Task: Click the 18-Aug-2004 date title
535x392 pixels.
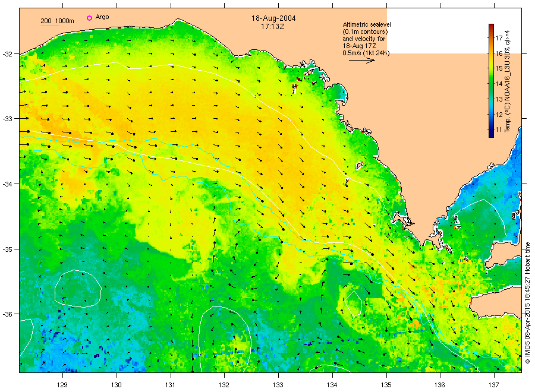Action: pos(273,18)
